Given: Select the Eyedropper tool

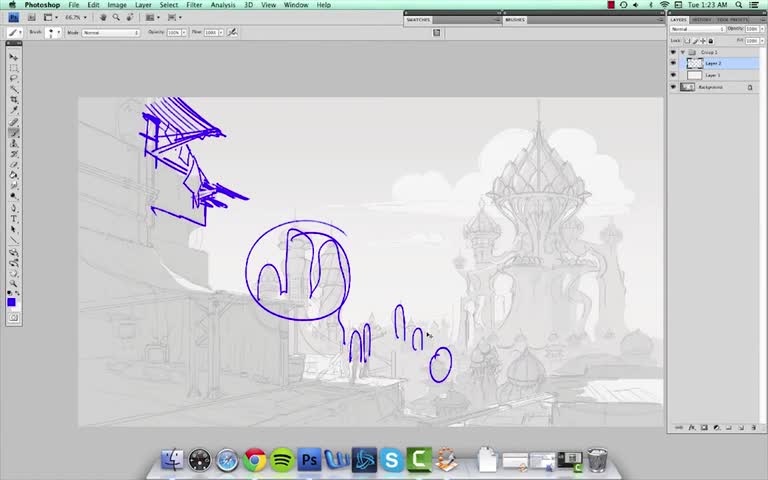Looking at the screenshot, I should [x=14, y=110].
